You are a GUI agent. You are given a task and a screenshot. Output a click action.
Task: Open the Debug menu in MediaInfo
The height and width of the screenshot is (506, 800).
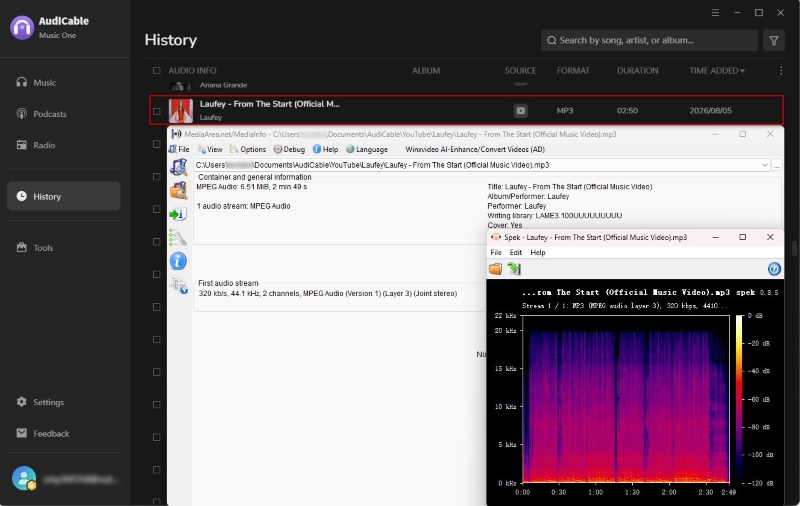coord(289,149)
